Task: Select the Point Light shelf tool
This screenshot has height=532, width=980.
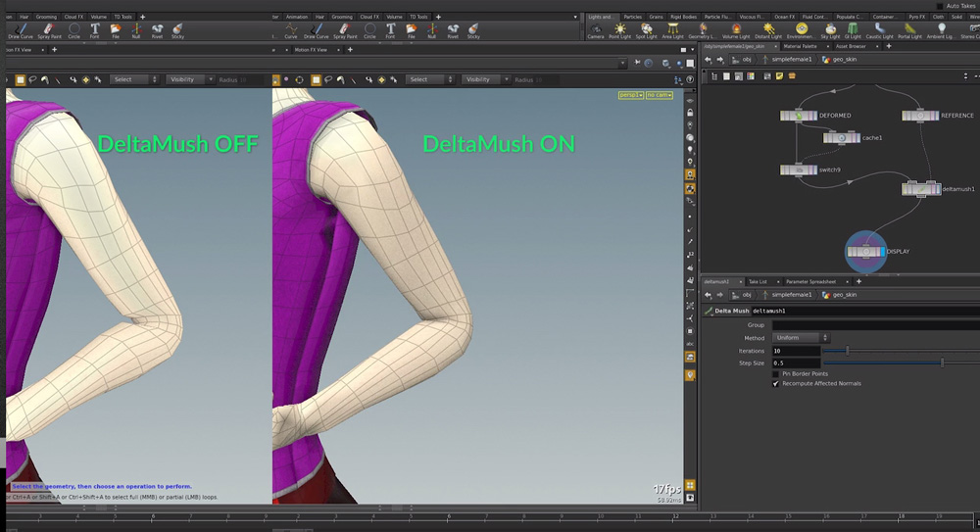Action: coord(619,31)
